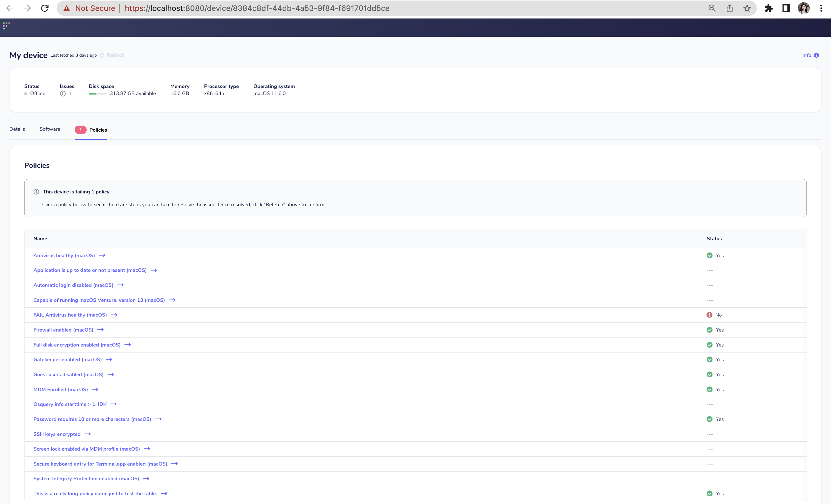Click the red failure icon next to No status
Image resolution: width=831 pixels, height=504 pixels.
click(709, 315)
